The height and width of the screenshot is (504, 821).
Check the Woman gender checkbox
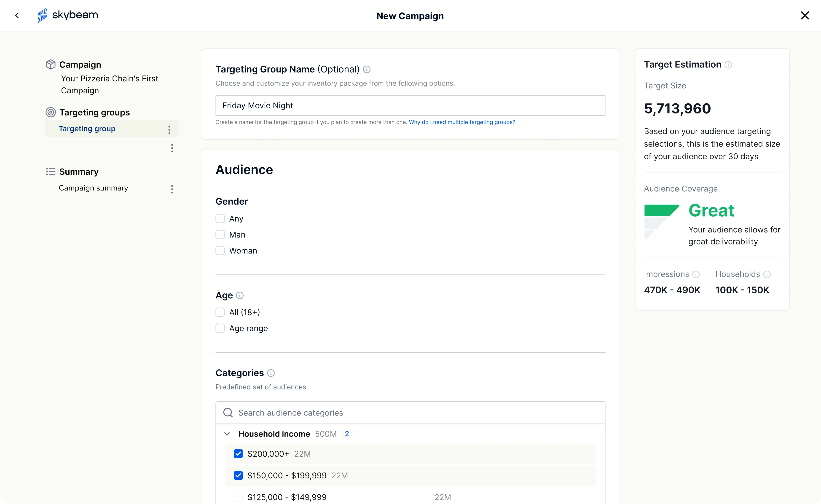click(x=220, y=251)
